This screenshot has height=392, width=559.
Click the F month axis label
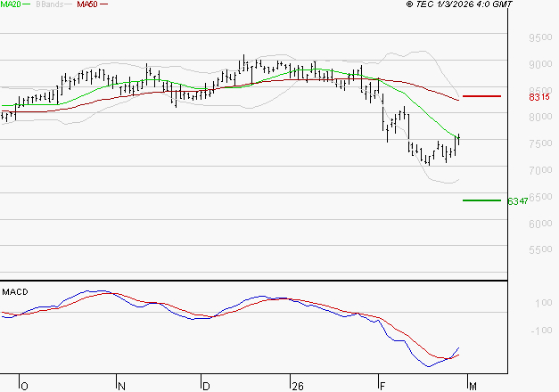click(x=382, y=387)
